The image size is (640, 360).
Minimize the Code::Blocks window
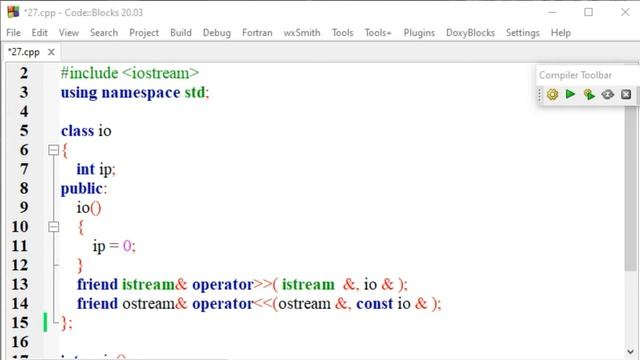point(552,12)
